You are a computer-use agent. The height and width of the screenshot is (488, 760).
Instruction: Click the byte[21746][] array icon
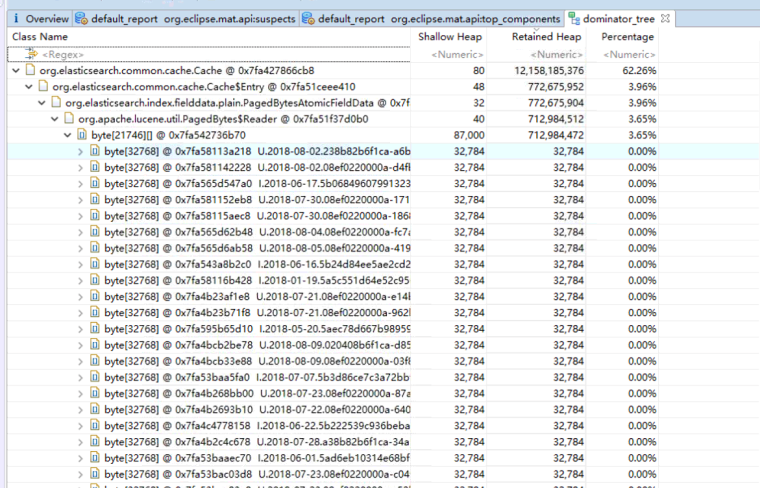coord(82,135)
